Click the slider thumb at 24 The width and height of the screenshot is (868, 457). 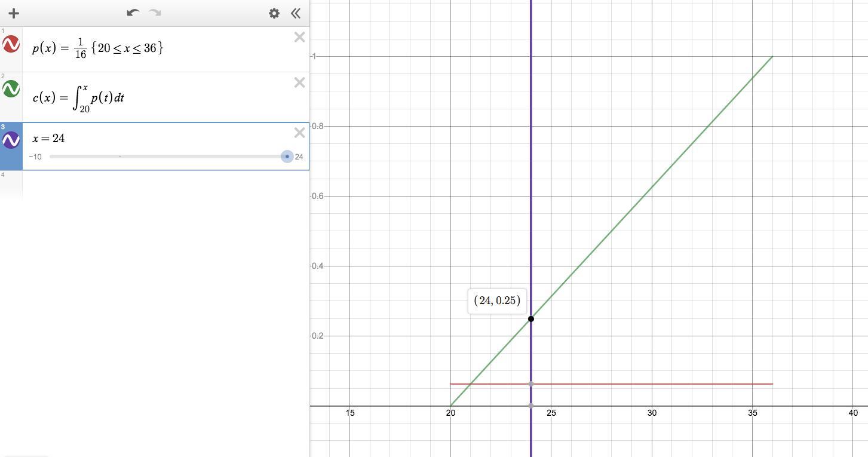(x=287, y=157)
